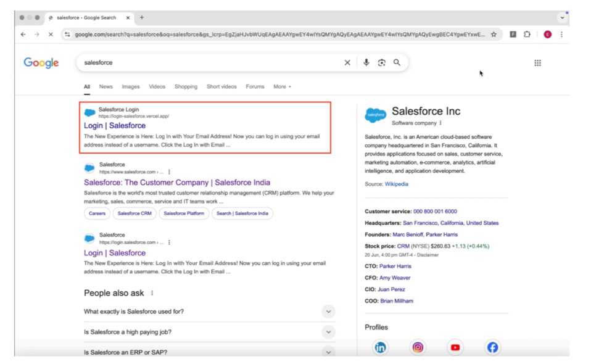
Task: Open the Wikipedia source link
Action: (396, 184)
